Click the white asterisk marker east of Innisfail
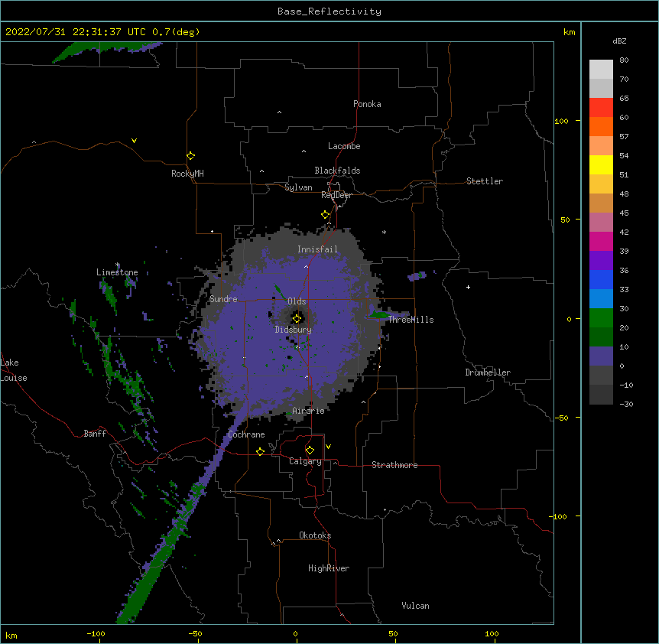The width and height of the screenshot is (659, 644). (x=384, y=232)
